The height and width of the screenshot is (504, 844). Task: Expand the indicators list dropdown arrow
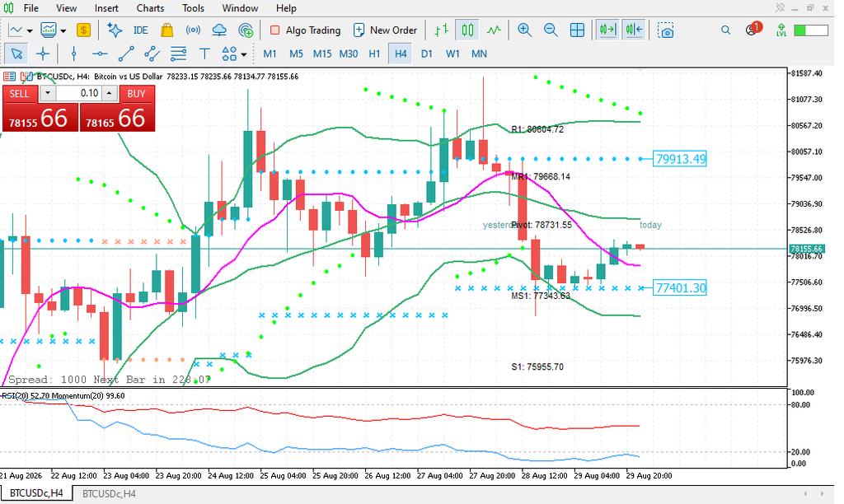click(63, 30)
